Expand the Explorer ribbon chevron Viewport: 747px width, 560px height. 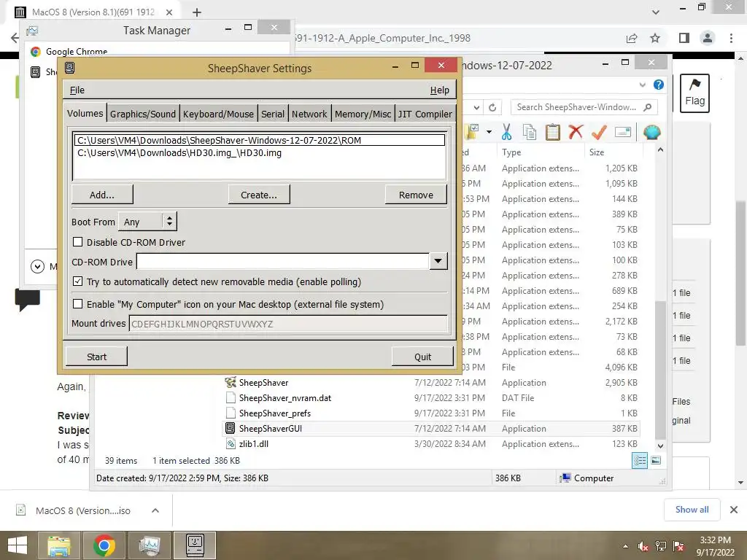coord(642,85)
